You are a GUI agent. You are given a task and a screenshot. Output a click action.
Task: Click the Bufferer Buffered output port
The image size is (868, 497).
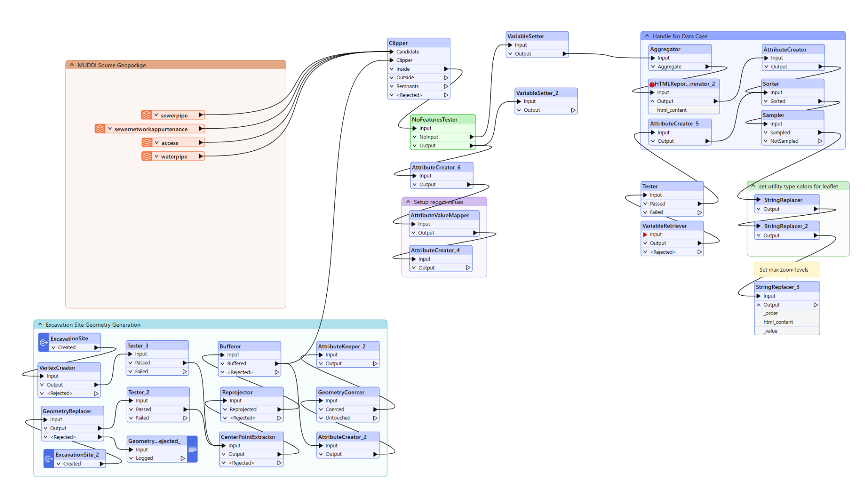click(277, 364)
